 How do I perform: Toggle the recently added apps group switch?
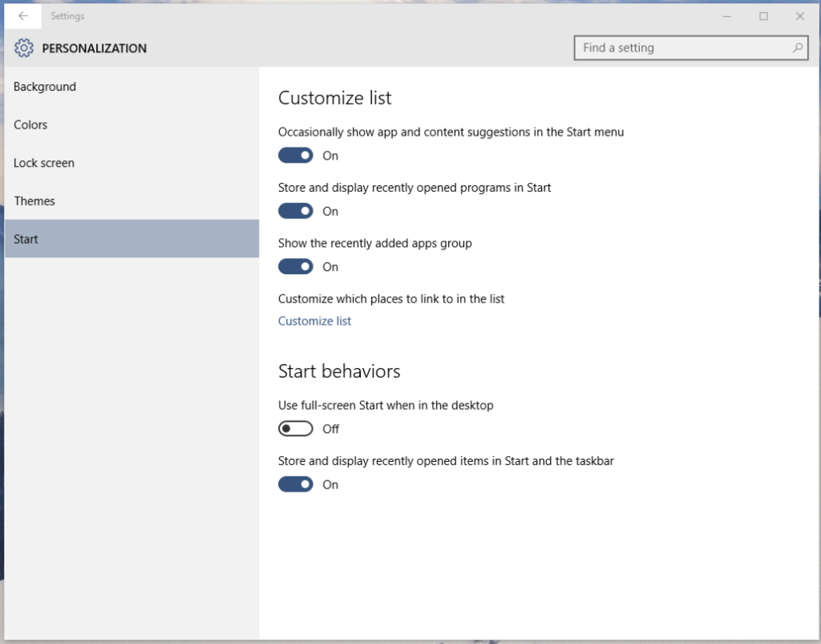[x=296, y=267]
